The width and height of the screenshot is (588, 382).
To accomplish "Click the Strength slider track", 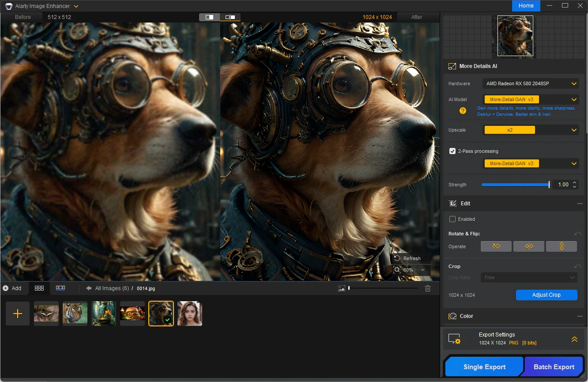I will (x=515, y=185).
